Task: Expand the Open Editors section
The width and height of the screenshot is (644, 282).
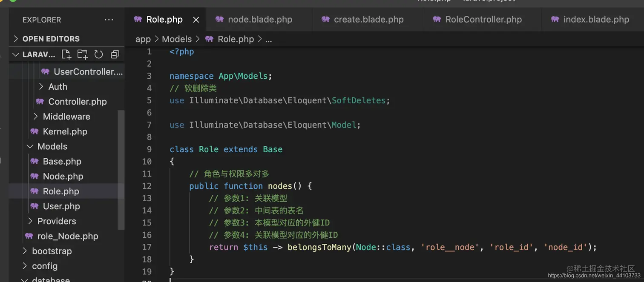Action: pos(66,39)
